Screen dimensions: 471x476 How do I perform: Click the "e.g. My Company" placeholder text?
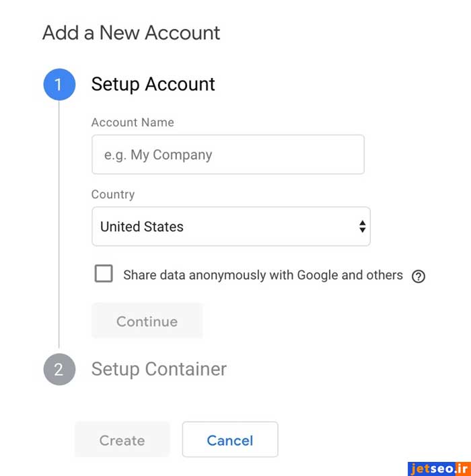point(158,155)
